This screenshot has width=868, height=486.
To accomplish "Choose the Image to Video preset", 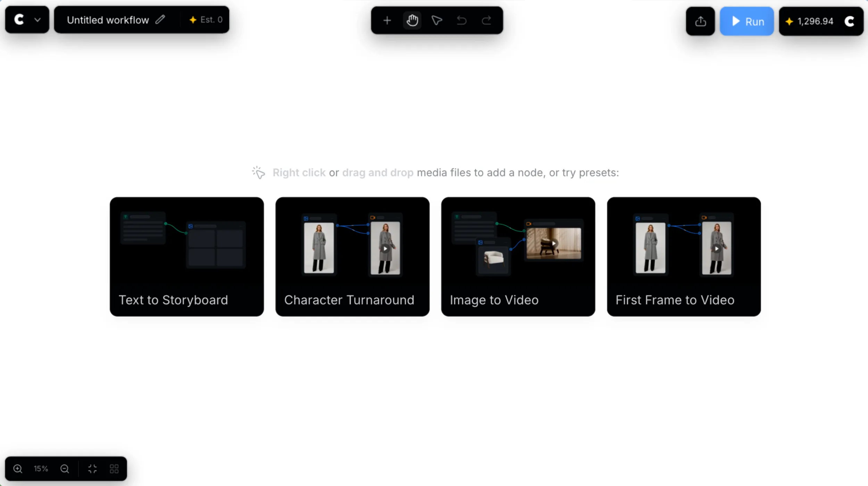I will click(x=518, y=257).
